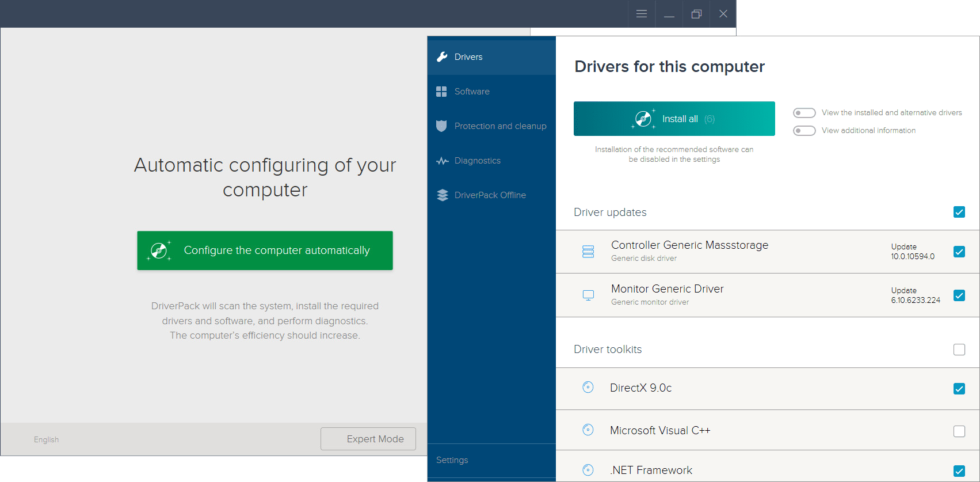
Task: Check the Driver toolkits select-all checkbox
Action: click(959, 350)
